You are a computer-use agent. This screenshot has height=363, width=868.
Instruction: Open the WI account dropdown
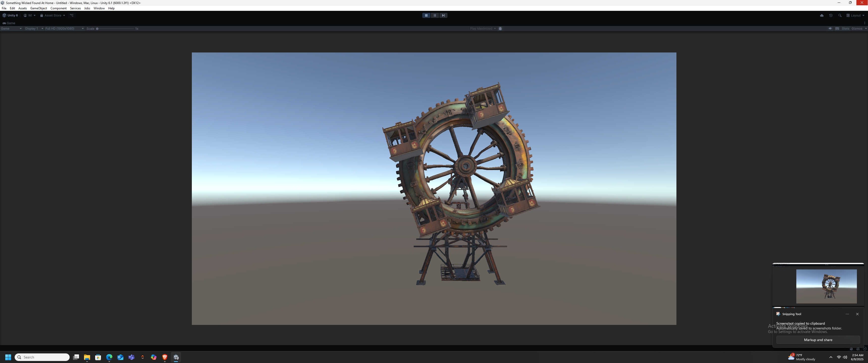point(30,15)
